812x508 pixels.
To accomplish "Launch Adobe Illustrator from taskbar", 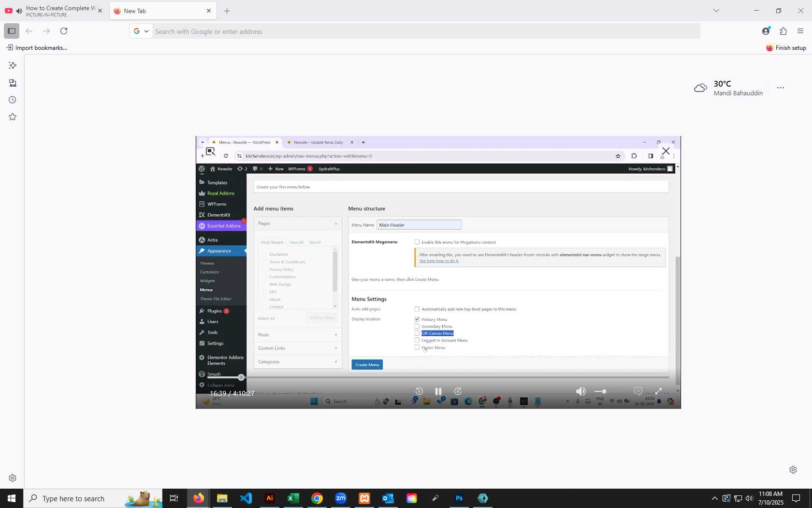I will click(269, 498).
